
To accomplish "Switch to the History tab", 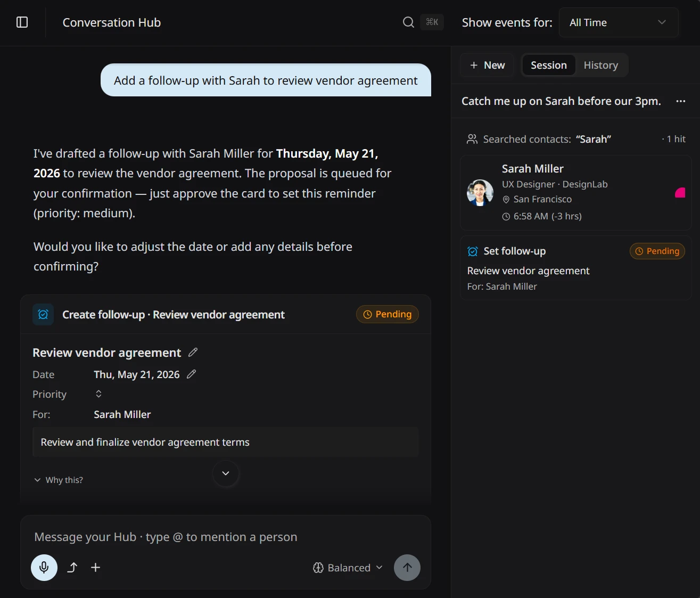I will (601, 65).
